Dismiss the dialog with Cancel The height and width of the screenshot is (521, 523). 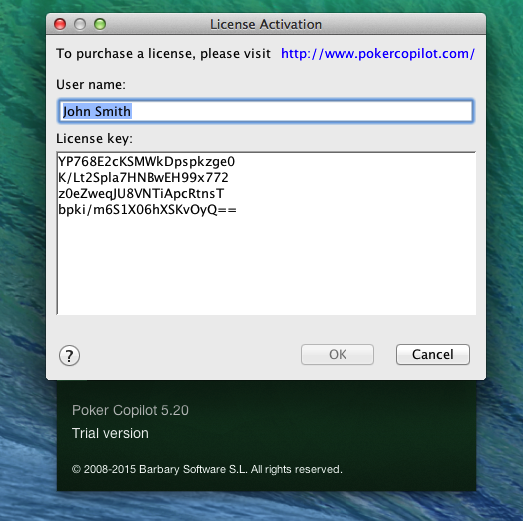433,355
